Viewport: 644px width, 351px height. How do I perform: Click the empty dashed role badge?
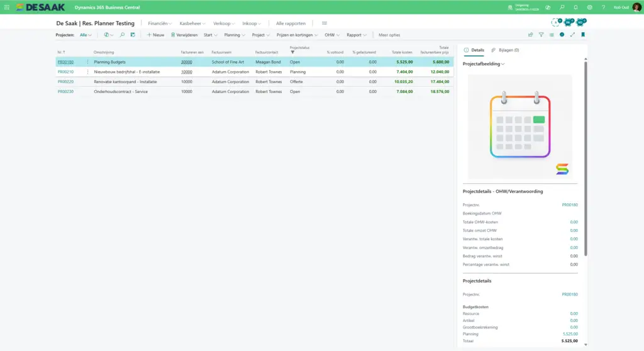click(x=557, y=22)
